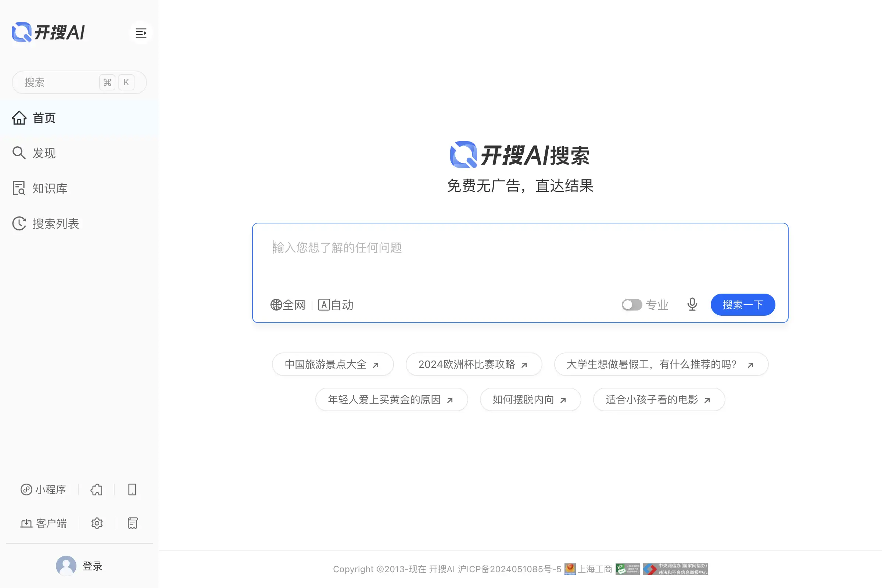The image size is (882, 588).
Task: Open the 全网 search scope dropdown
Action: (288, 305)
